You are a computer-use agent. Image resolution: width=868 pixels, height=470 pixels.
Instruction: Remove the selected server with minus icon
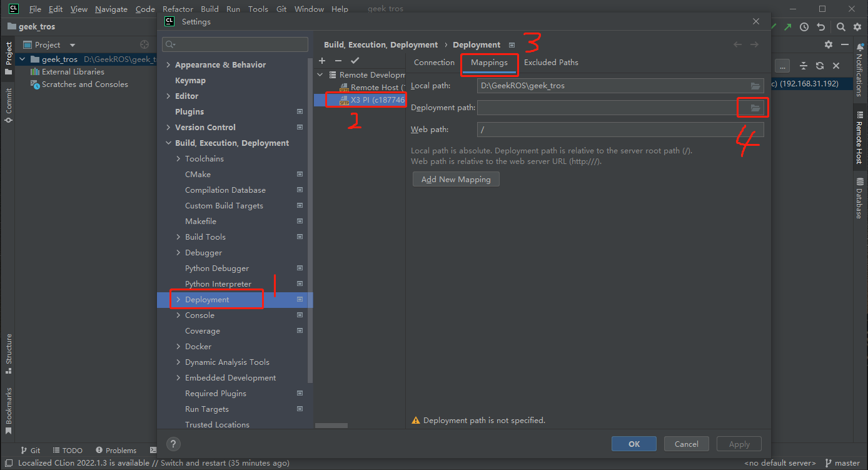point(338,61)
